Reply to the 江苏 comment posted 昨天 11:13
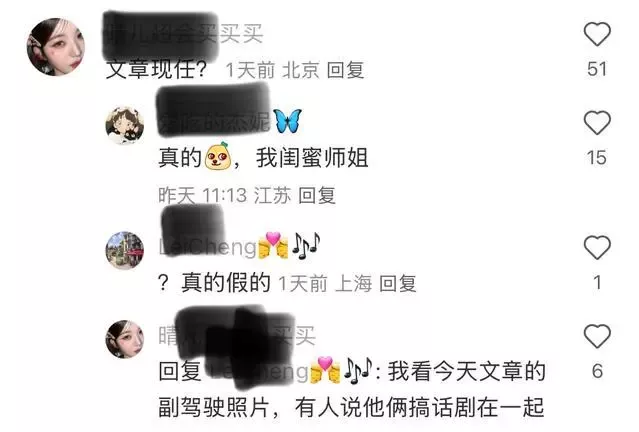The image size is (639, 432). coord(317,195)
